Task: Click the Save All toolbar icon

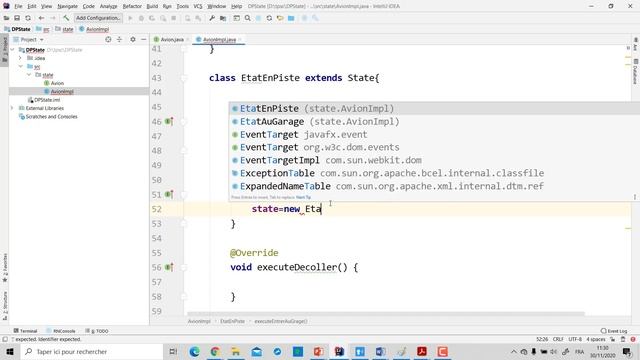Action: click(x=17, y=18)
